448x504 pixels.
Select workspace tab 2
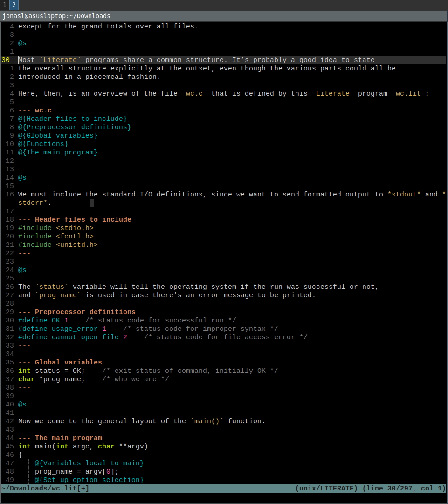click(14, 5)
